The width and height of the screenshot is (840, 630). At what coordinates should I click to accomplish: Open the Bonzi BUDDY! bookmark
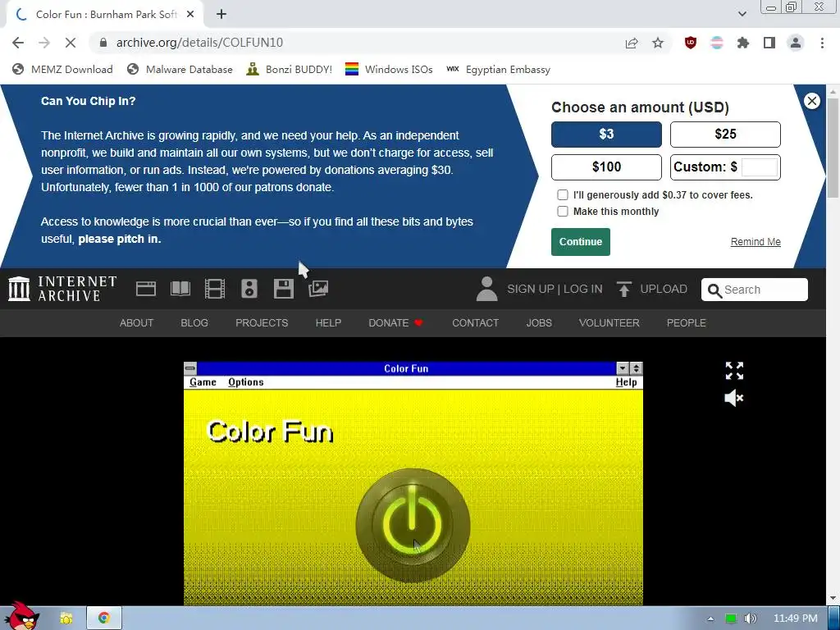click(290, 70)
